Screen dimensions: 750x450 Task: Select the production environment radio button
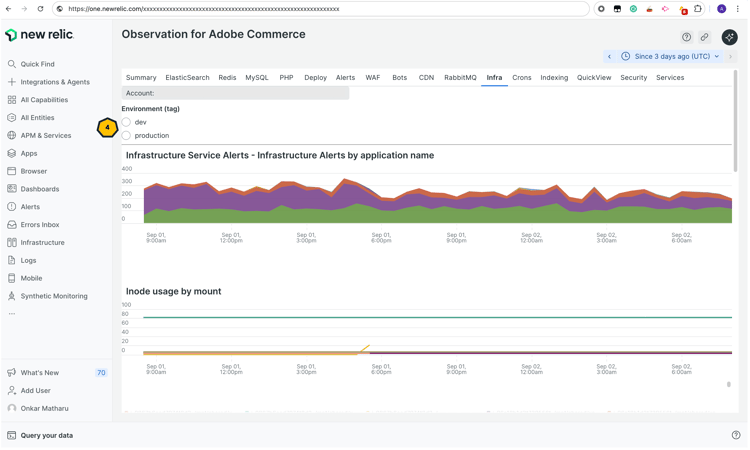pyautogui.click(x=126, y=135)
